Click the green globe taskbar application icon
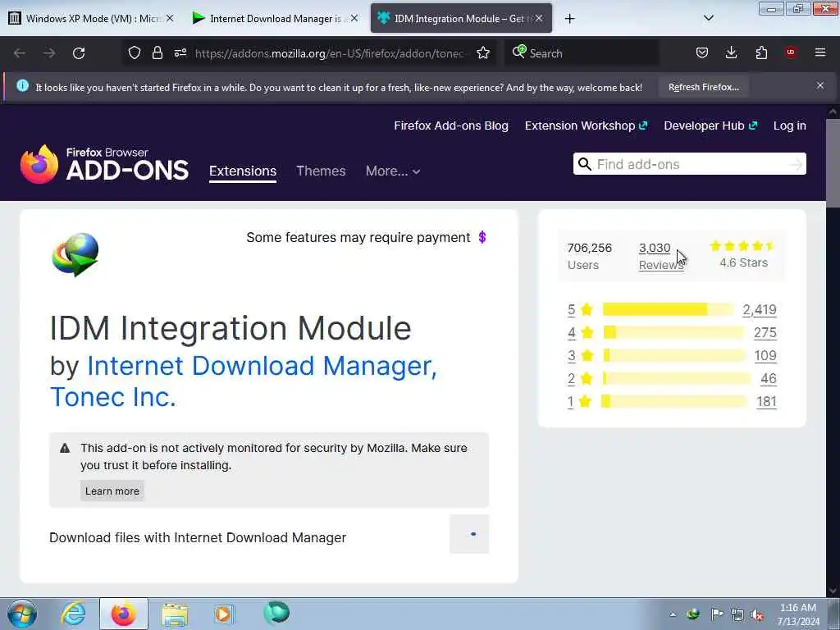The width and height of the screenshot is (840, 630). pos(276,613)
